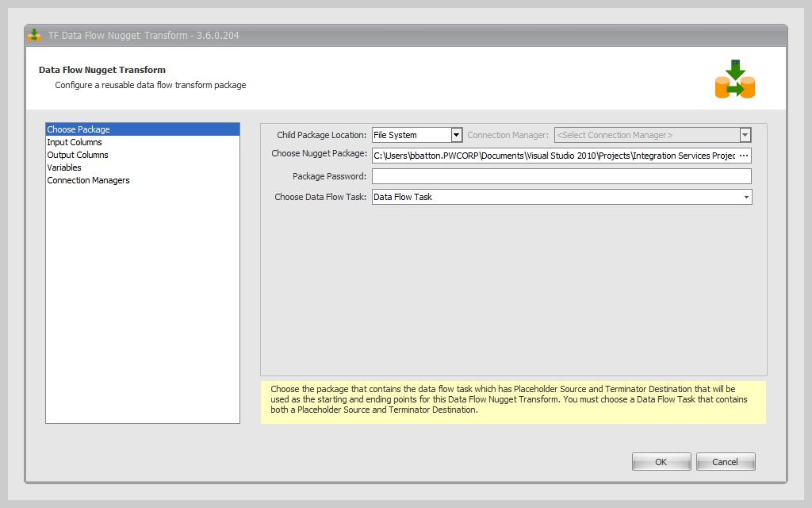Image resolution: width=812 pixels, height=508 pixels.
Task: Click the green arrow database icon in header
Action: [x=734, y=79]
